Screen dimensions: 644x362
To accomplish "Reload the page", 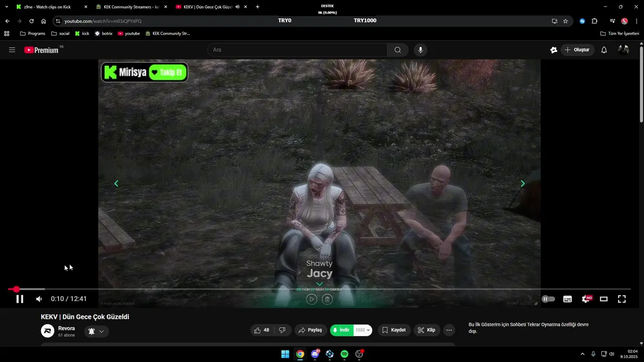I will click(x=31, y=21).
